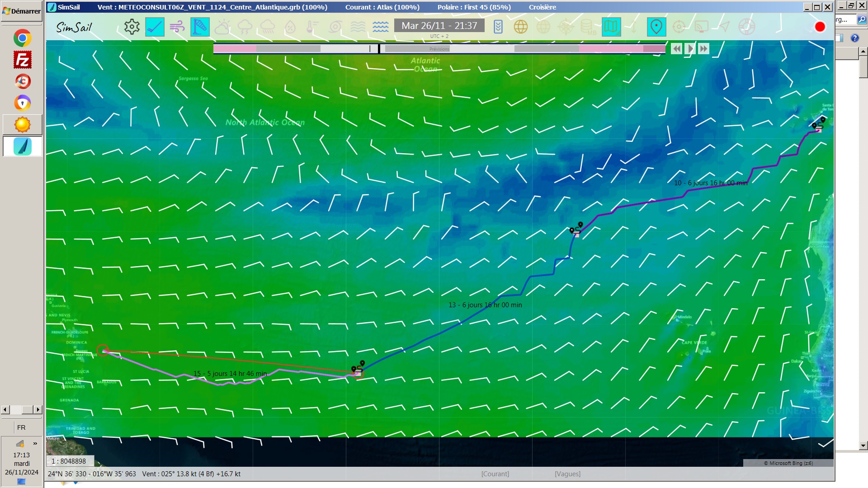The width and height of the screenshot is (868, 488).
Task: Open the settings gear in SimSail toolbar
Action: pyautogui.click(x=132, y=27)
